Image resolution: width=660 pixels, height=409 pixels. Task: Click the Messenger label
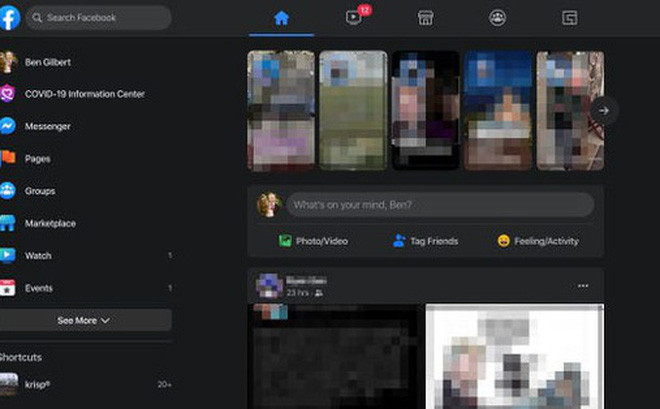point(48,126)
